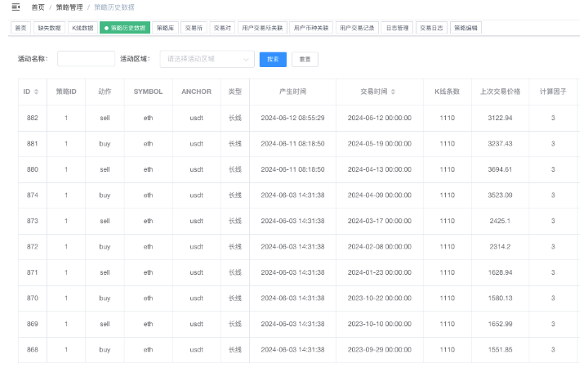Click 产生时间 2024-06-12 08:55:29
588x368 pixels.
tap(292, 118)
